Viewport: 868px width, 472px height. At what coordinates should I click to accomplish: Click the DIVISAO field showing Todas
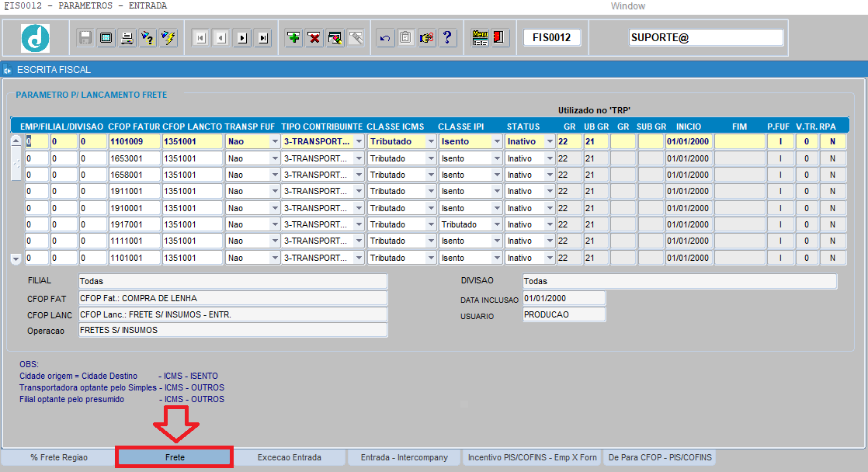pos(680,281)
